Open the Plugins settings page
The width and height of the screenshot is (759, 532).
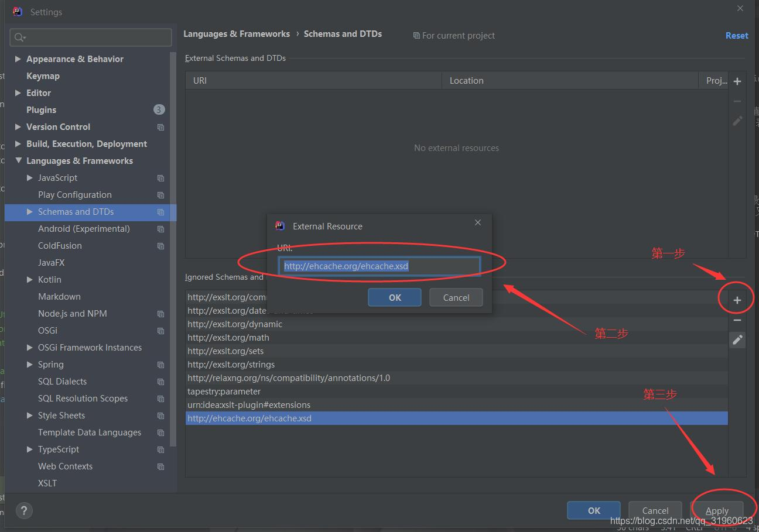[x=41, y=110]
